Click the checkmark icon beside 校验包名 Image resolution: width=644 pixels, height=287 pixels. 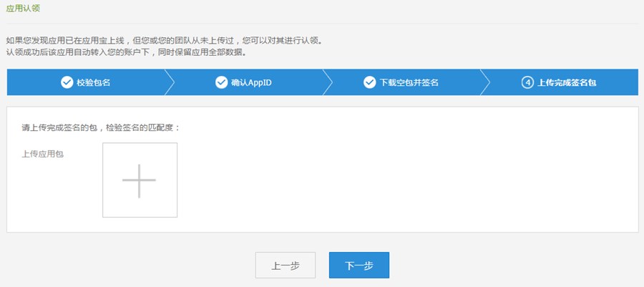tap(67, 82)
